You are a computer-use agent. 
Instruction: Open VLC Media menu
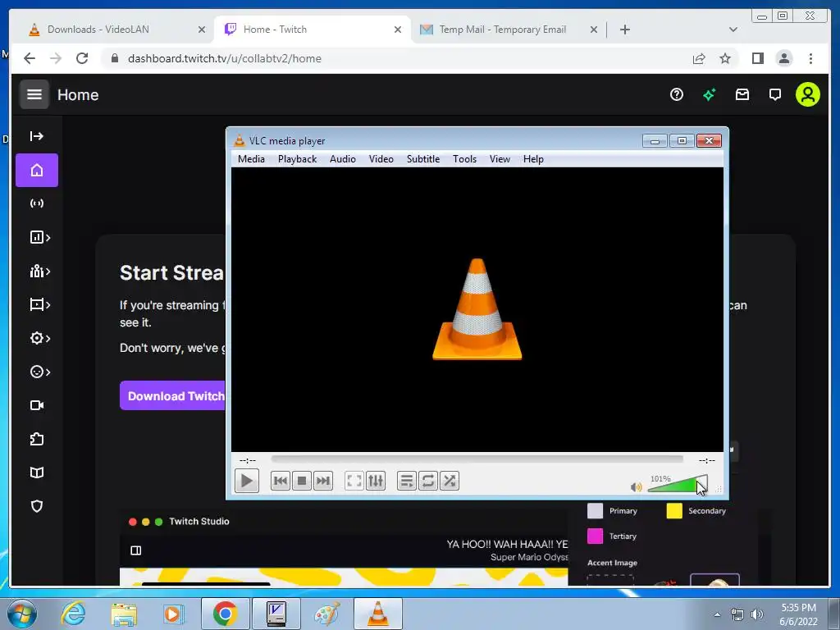coord(251,159)
